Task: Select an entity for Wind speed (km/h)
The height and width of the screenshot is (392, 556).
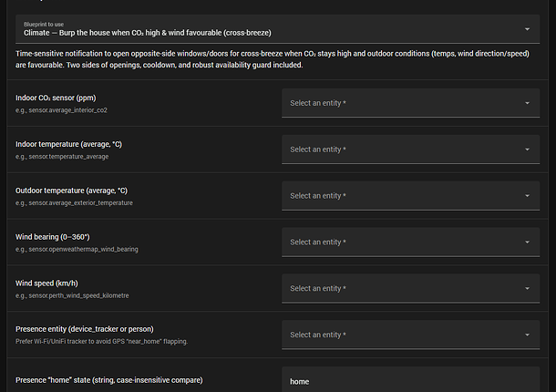Action: click(401, 288)
